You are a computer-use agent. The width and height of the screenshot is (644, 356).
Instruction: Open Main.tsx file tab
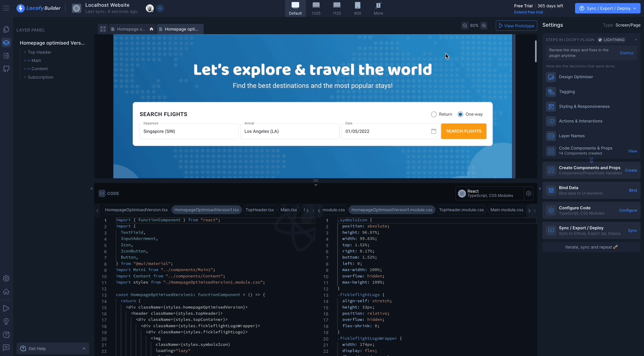pos(289,210)
